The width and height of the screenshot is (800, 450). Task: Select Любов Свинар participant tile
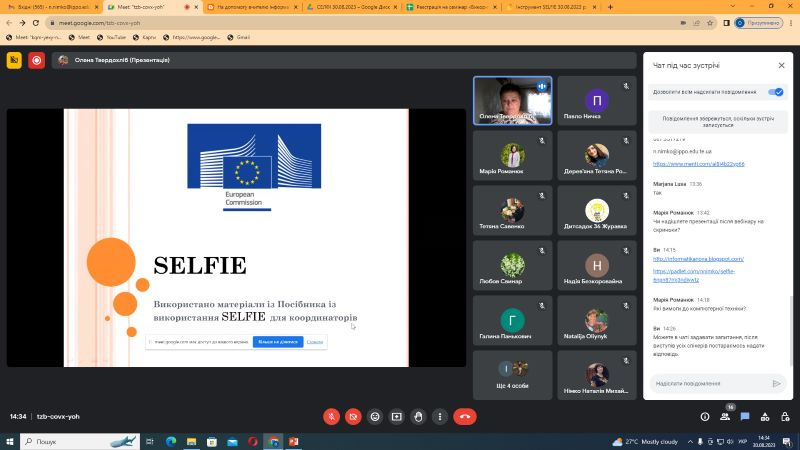[512, 266]
